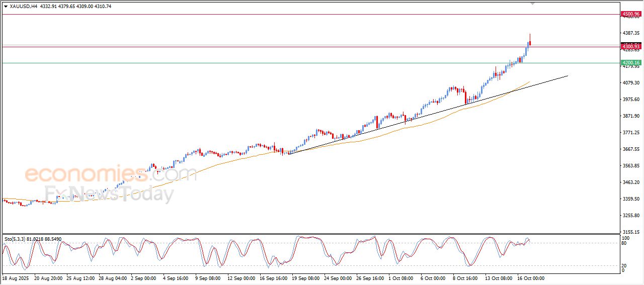Click the red 4500.96 price label
Screen dimensions: 644x285
click(631, 14)
